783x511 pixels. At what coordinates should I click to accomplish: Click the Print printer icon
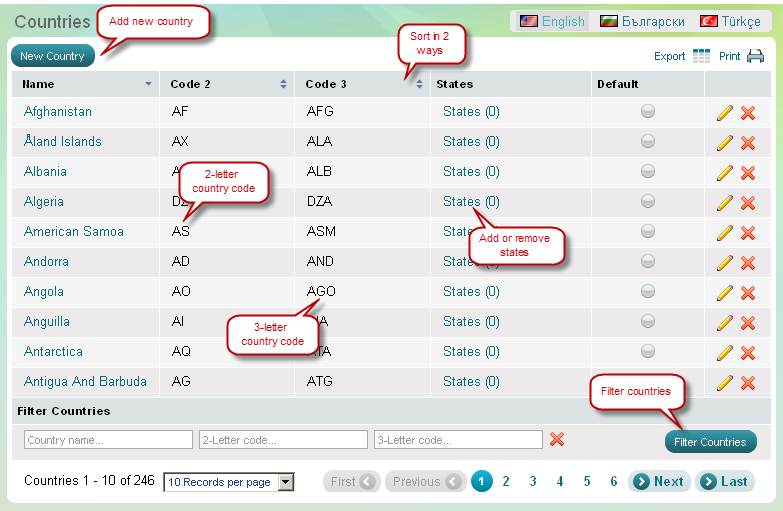pos(755,56)
